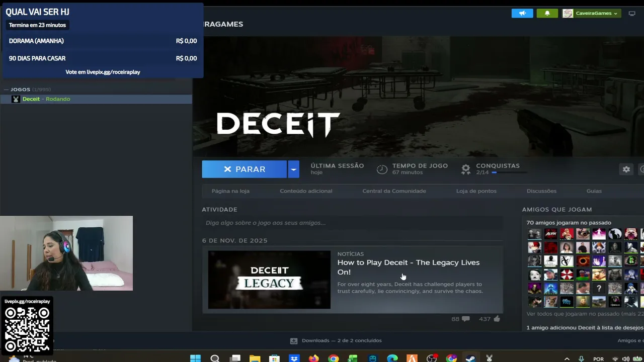Click the Steam icon in the taskbar
644x362 pixels.
coord(470,358)
